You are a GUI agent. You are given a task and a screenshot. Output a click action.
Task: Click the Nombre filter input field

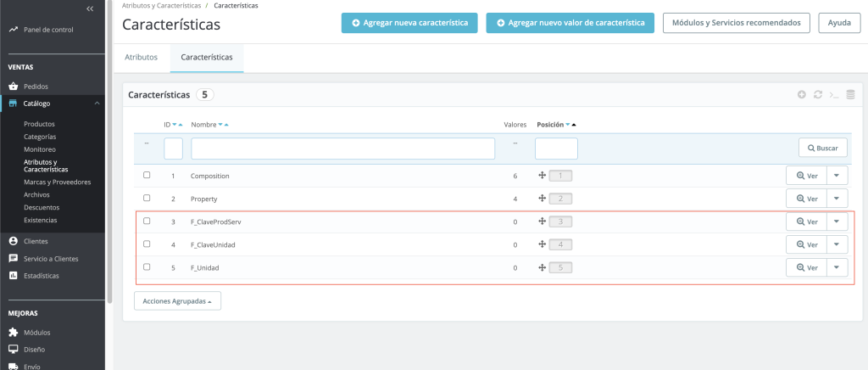click(342, 149)
